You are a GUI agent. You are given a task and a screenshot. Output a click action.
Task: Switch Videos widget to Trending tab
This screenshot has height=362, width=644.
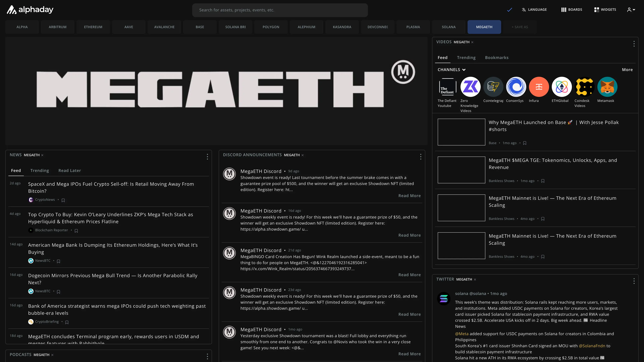click(466, 58)
